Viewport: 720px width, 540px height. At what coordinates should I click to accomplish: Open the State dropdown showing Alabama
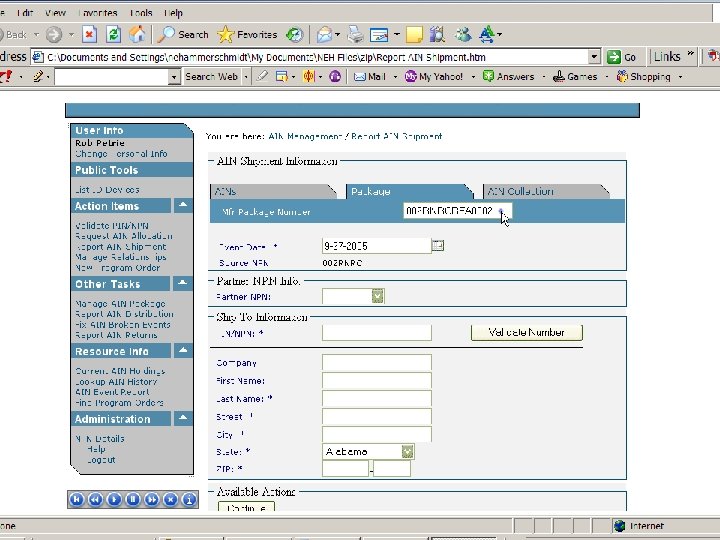click(x=368, y=452)
